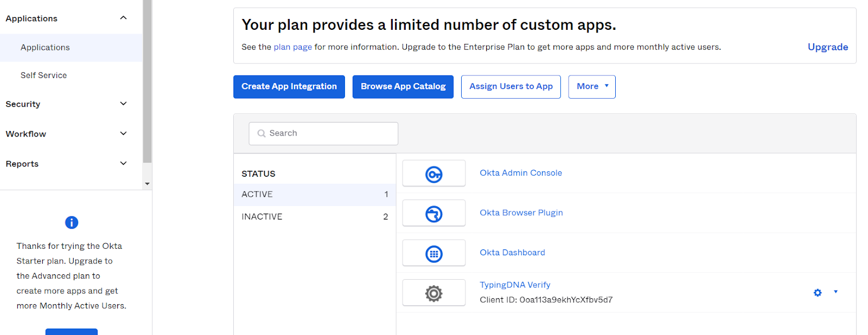Click the Okta Browser Plugin icon

[433, 214]
